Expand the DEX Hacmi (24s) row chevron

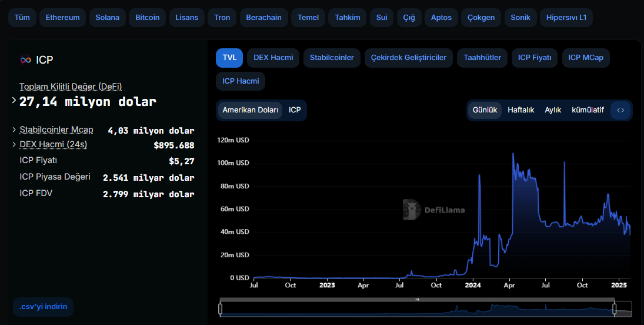(x=14, y=144)
